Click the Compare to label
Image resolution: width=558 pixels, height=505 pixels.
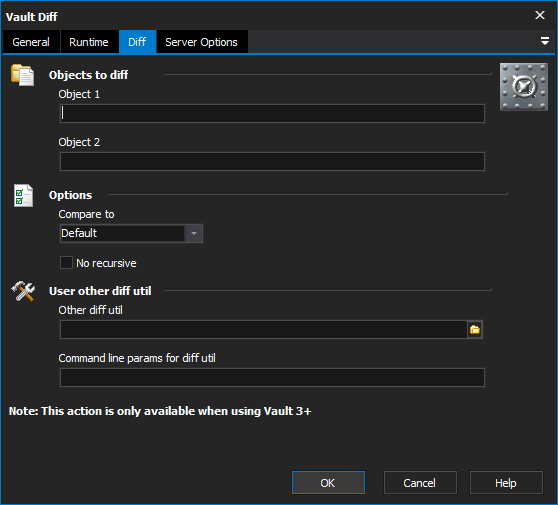point(86,214)
